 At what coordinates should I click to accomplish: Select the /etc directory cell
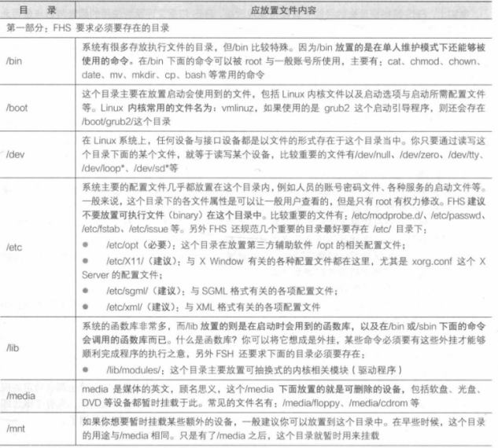[38, 247]
